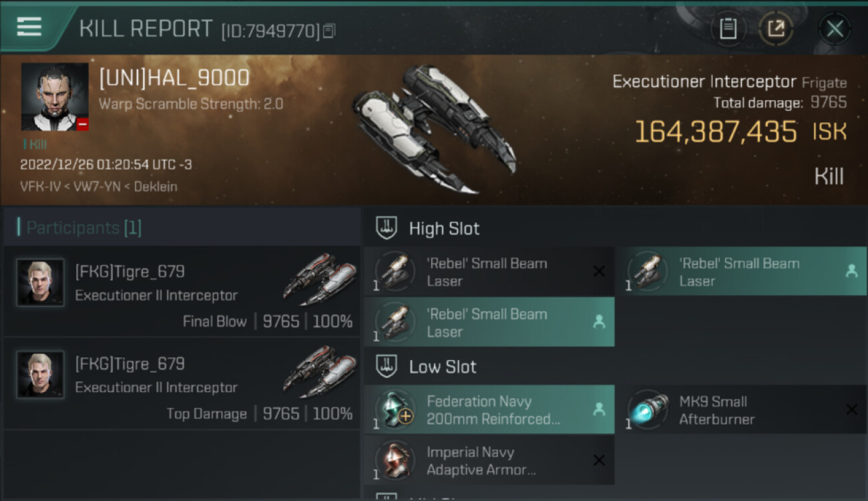Click the clipboard report icon
Screen dimensions: 868x501
pyautogui.click(x=728, y=29)
